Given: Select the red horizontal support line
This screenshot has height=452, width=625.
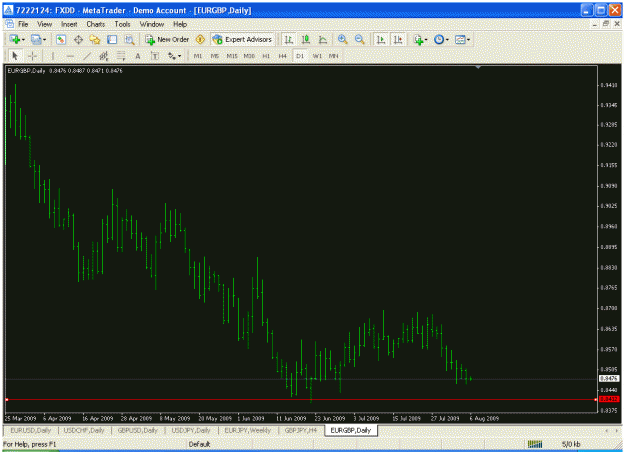Looking at the screenshot, I should (301, 399).
